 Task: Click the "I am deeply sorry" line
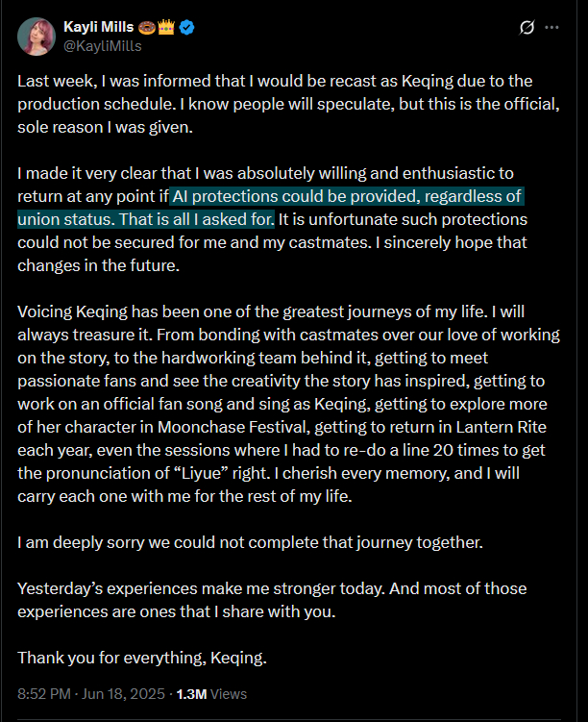250,542
